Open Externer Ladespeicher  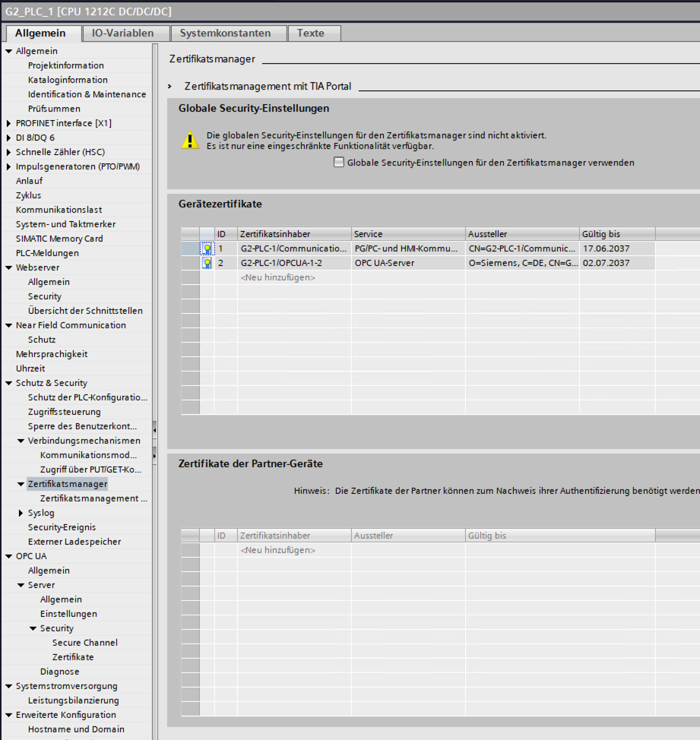(x=74, y=542)
